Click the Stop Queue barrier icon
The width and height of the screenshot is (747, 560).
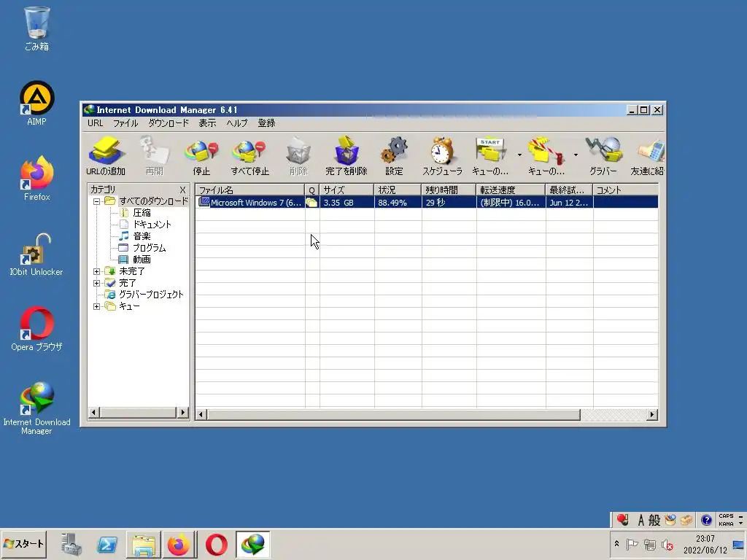[x=546, y=155]
